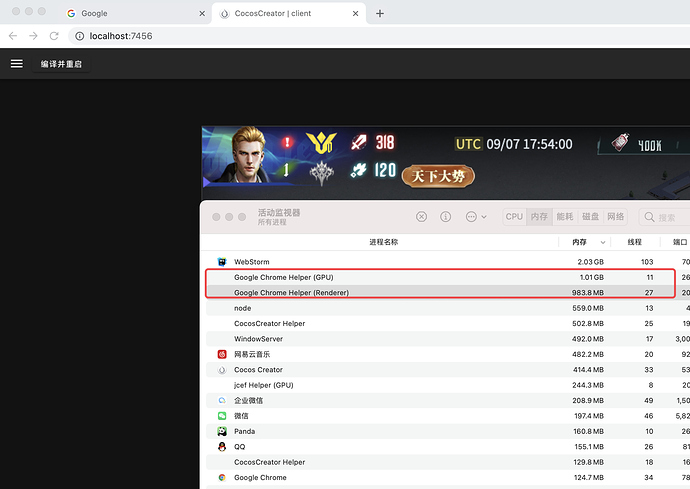Click the sword attack power icon
The height and width of the screenshot is (489, 690).
359,142
